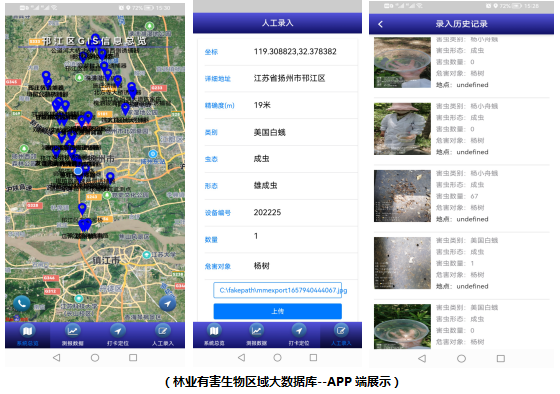Switch to 打卡定位 in middle phone
560x394 pixels.
tap(299, 335)
